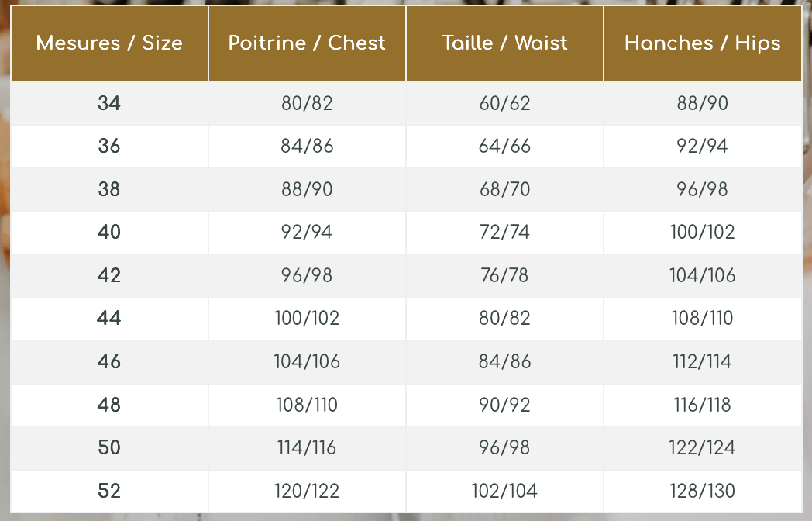
Task: Select the size 40 cell
Action: coord(109,232)
